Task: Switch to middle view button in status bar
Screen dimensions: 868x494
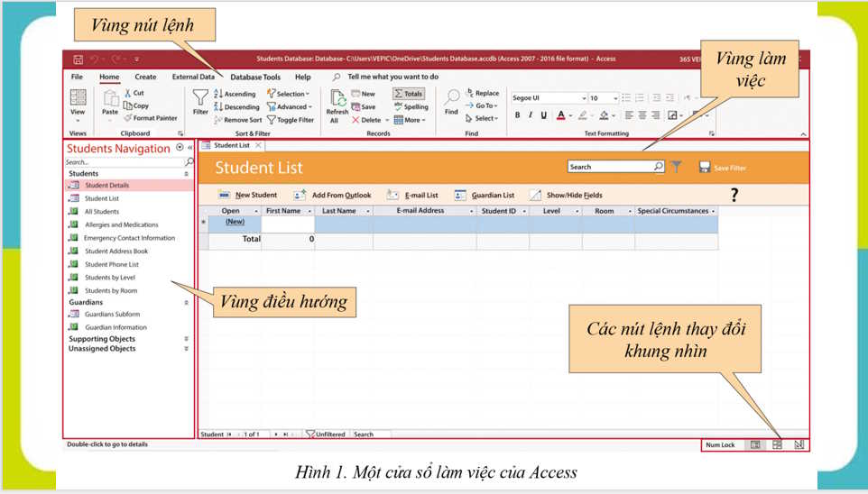Action: coord(777,444)
